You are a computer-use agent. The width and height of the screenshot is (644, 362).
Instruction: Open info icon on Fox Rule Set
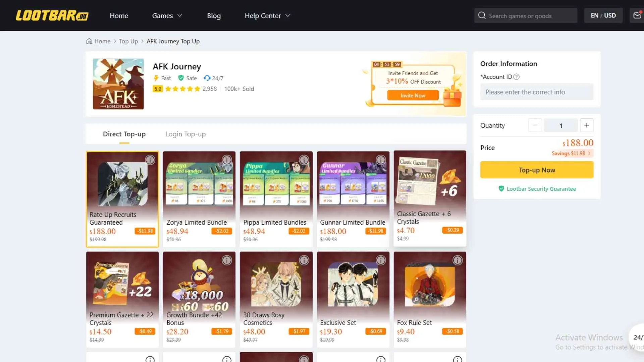click(458, 260)
